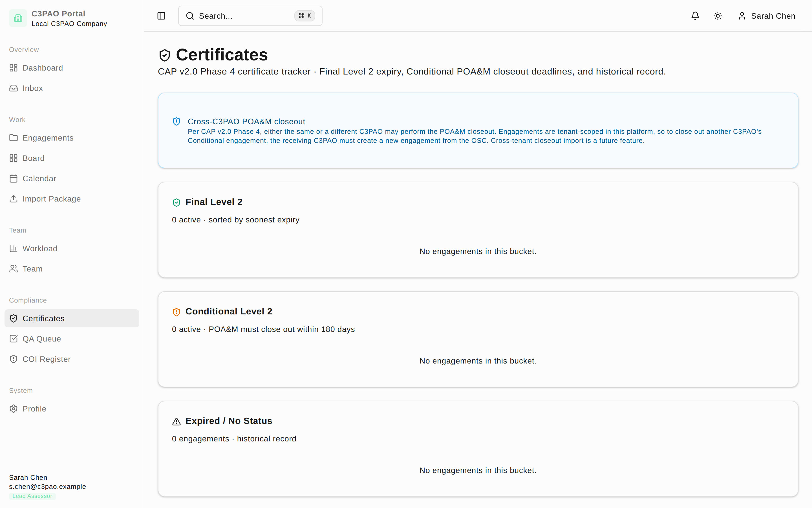Navigate to the Board view

pos(72,158)
